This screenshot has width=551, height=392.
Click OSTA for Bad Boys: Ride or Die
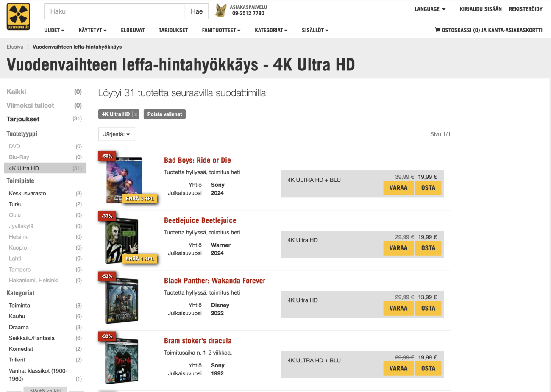click(428, 188)
